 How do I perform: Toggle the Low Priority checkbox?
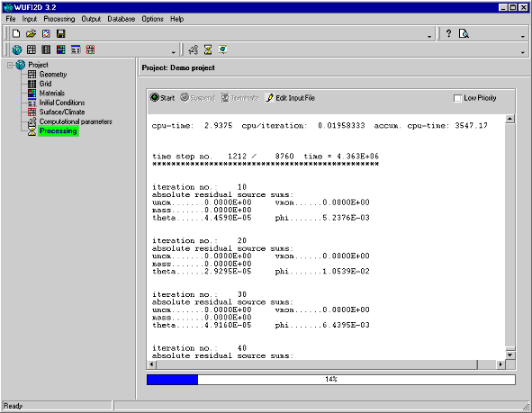457,98
